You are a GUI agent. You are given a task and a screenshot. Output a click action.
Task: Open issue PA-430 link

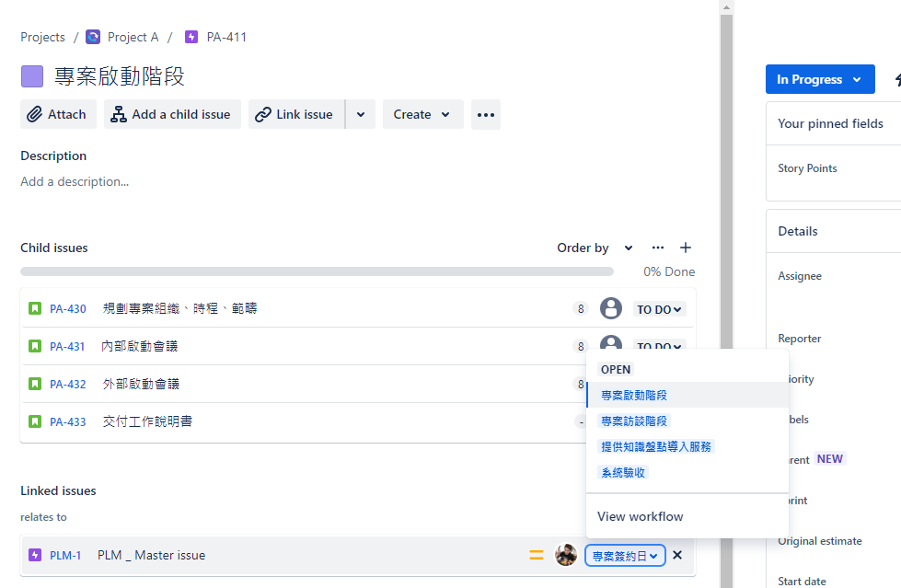68,308
